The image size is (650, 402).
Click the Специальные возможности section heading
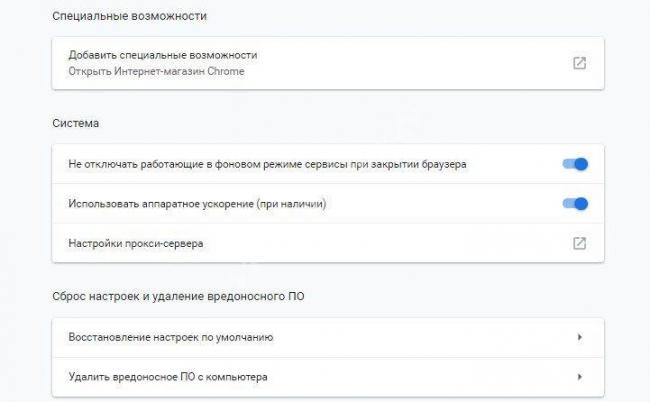(129, 16)
